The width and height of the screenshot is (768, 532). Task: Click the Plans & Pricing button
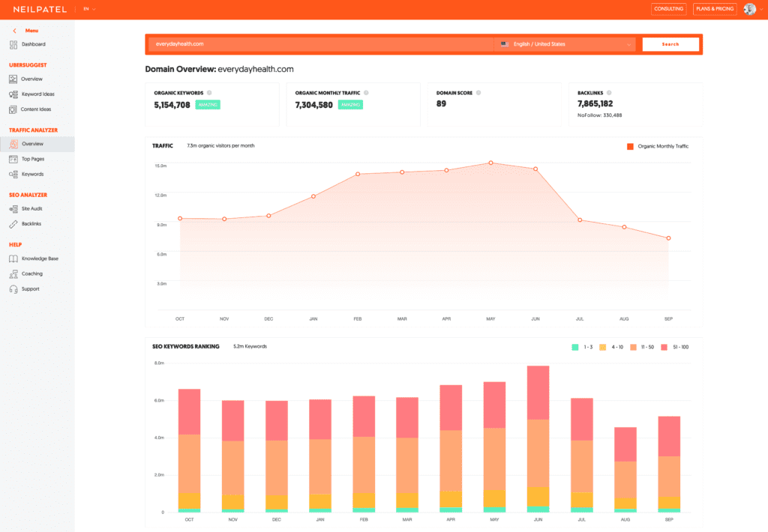pos(715,9)
